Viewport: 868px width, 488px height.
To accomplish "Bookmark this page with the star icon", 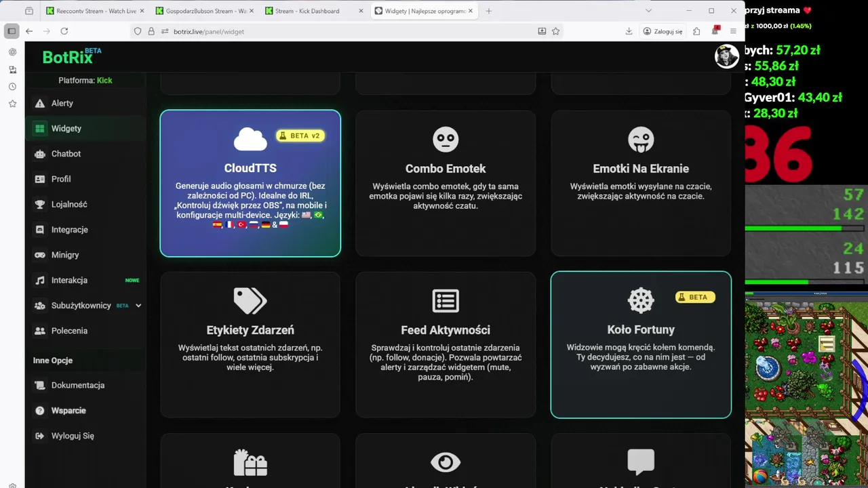I will click(556, 31).
